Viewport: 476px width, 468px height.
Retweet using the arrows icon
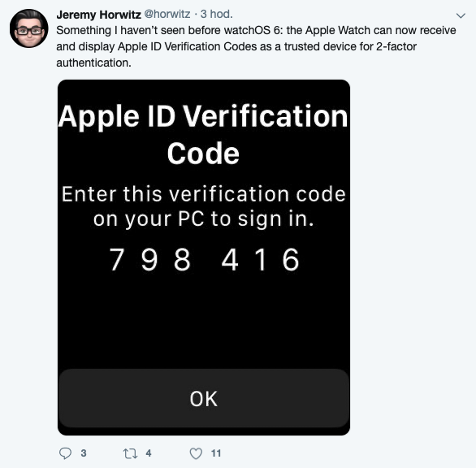click(130, 453)
